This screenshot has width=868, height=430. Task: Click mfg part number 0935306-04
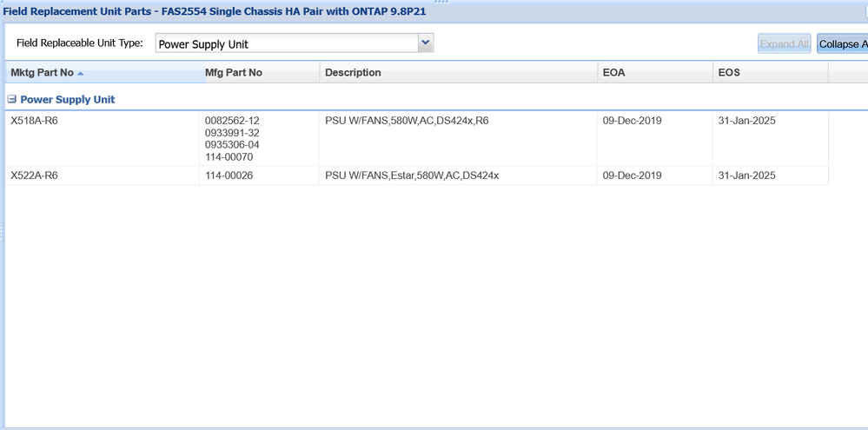(x=232, y=145)
